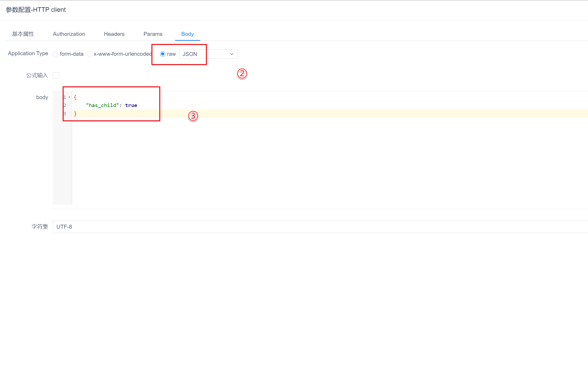Image resolution: width=588 pixels, height=367 pixels.
Task: Click the "has_child" key in editor
Action: 102,105
